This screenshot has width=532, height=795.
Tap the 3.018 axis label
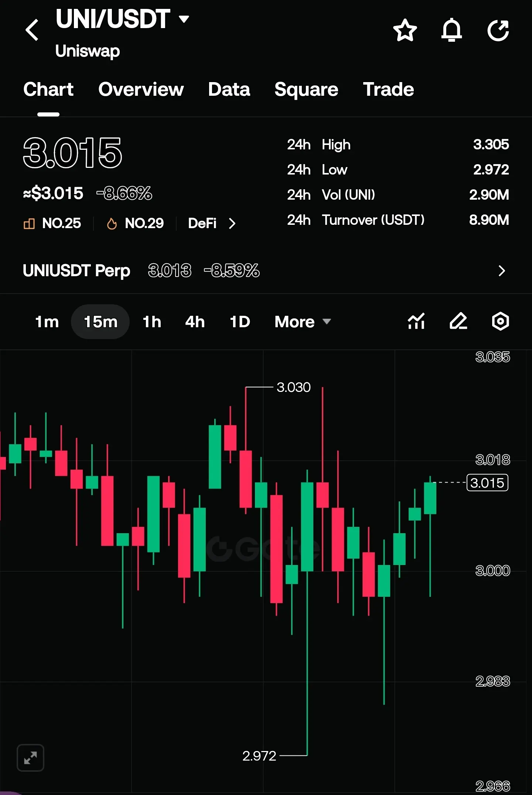[492, 460]
